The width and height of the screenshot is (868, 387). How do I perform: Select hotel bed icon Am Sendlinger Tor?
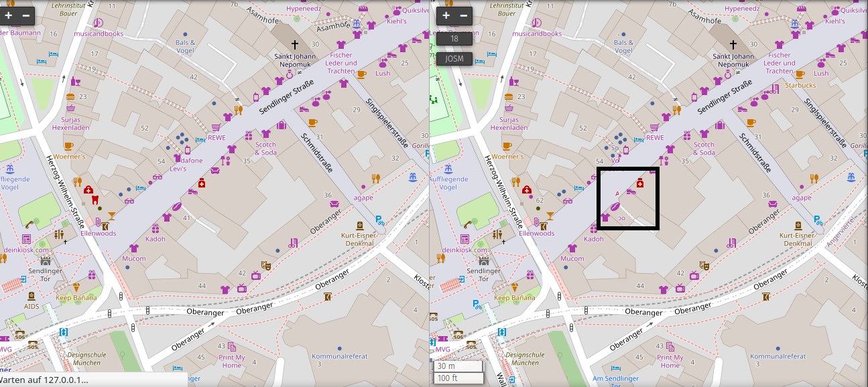(615, 368)
